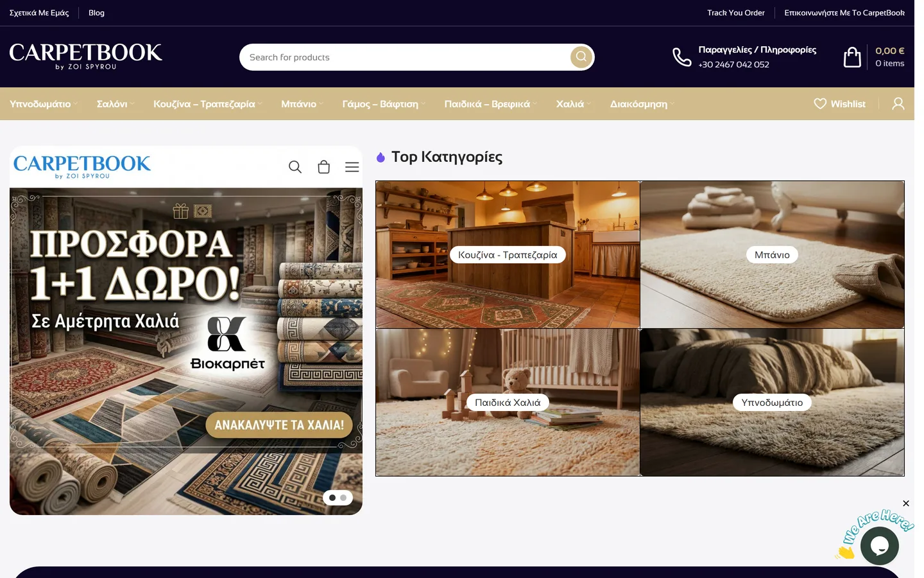Open the Κουζίνα - Τραπεζαρία category tile
The height and width of the screenshot is (578, 924).
[x=508, y=255]
